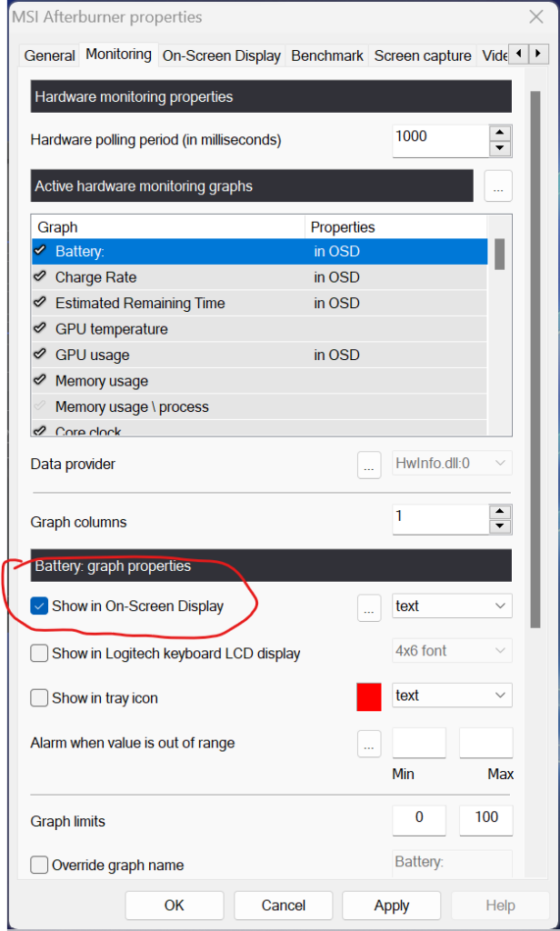Click the Apply button
This screenshot has height=931, width=560.
tap(391, 905)
